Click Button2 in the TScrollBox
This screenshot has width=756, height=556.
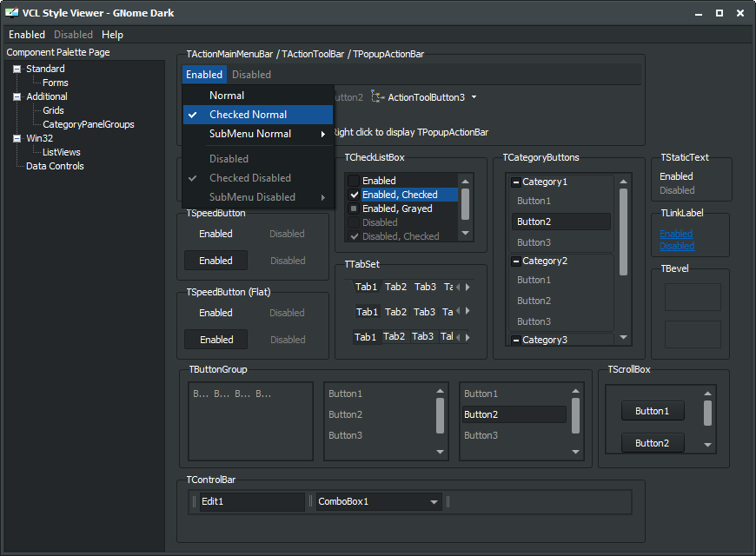[x=653, y=443]
